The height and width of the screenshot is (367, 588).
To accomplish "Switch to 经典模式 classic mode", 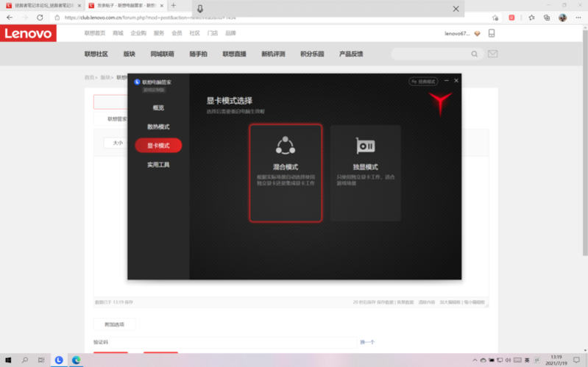I will (x=423, y=81).
